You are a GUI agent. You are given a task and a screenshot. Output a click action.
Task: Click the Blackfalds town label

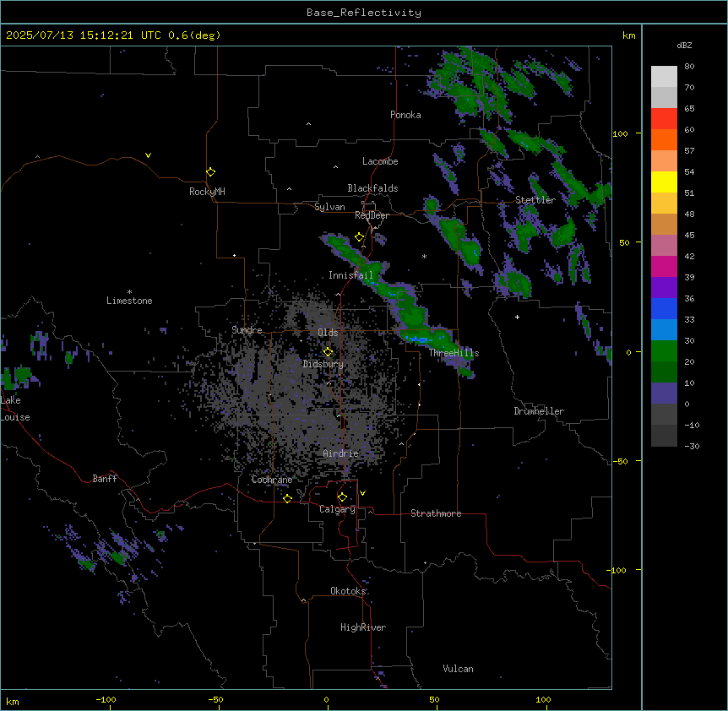[x=372, y=188]
